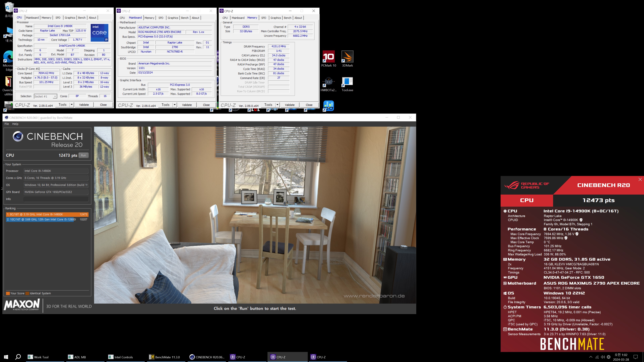Click the Core Speed value 7694.62 MHz
Screen dimensions: 644x362
[x=46, y=73]
